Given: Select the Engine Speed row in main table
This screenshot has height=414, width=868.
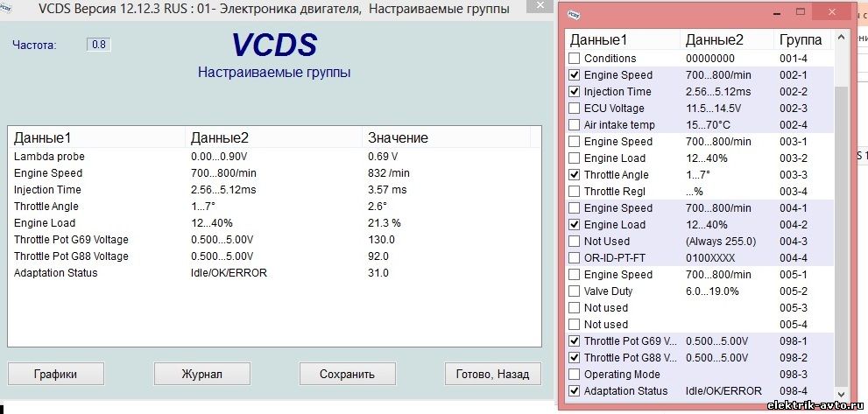Looking at the screenshot, I should (274, 173).
